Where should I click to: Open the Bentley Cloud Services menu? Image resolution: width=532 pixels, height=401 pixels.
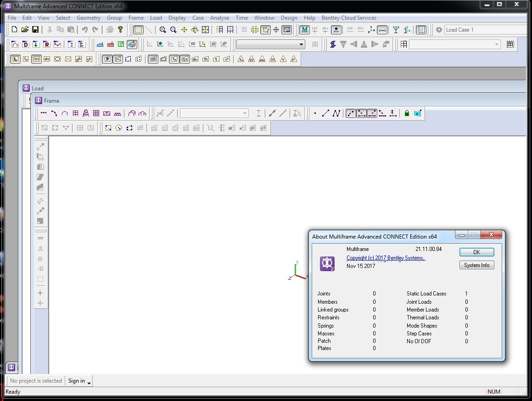click(x=349, y=17)
